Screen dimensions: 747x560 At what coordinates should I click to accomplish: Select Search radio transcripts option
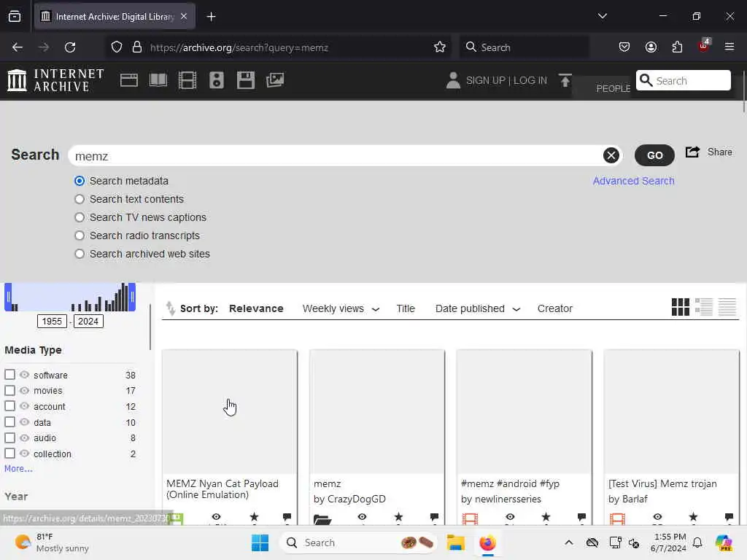[80, 236]
